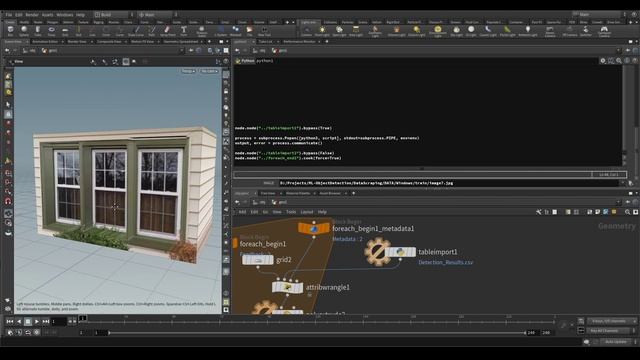640x360 pixels.
Task: Click the current frame number field
Action: (58, 322)
